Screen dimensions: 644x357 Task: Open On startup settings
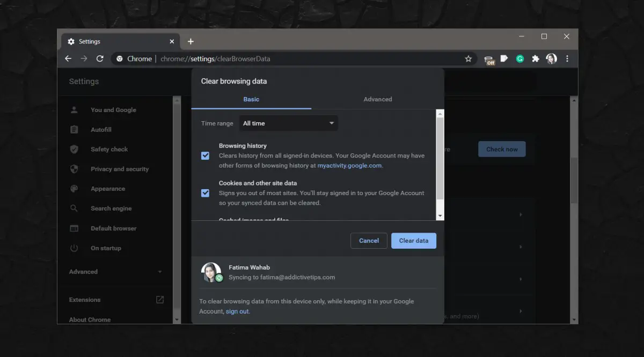coord(106,248)
